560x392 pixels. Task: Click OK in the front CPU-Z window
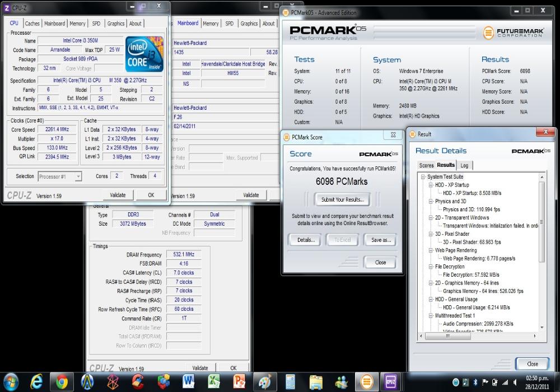click(x=151, y=195)
